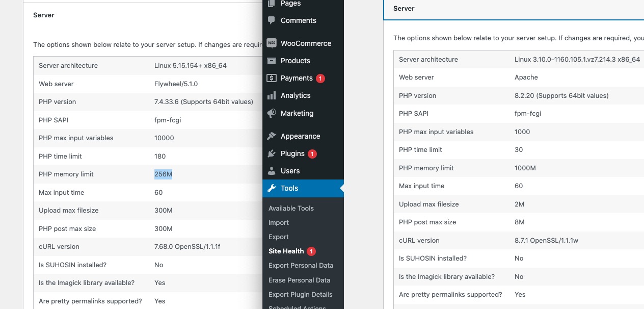Click the 7.68.0 OpenSSL/1.1.1f cURL value
Viewport: 644px width, 309px height.
[187, 247]
